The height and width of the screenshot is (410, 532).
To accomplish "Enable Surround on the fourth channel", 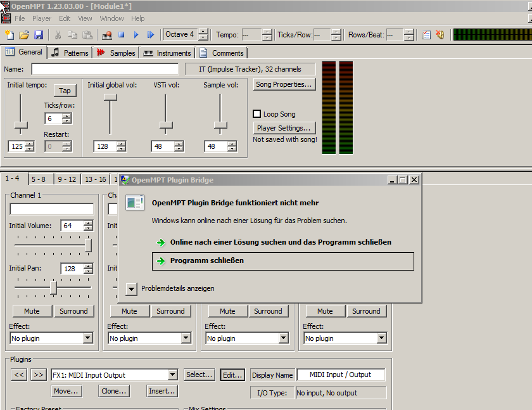I will [x=367, y=311].
